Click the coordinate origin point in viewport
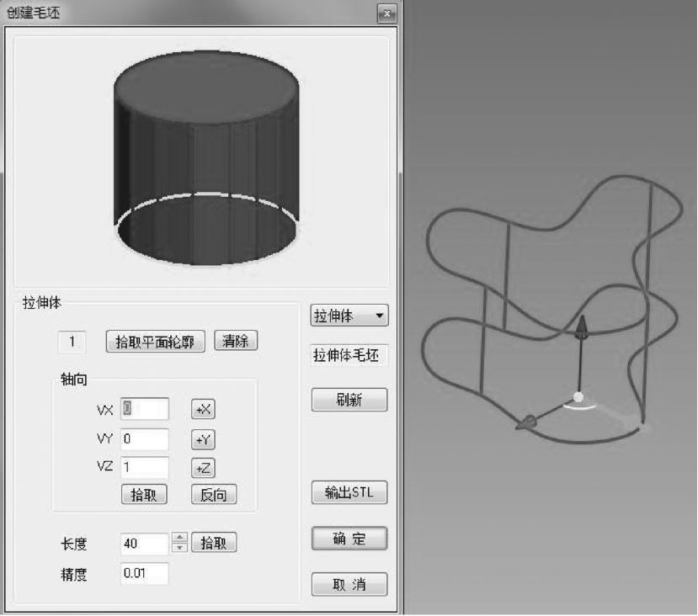The width and height of the screenshot is (698, 616). [x=578, y=397]
